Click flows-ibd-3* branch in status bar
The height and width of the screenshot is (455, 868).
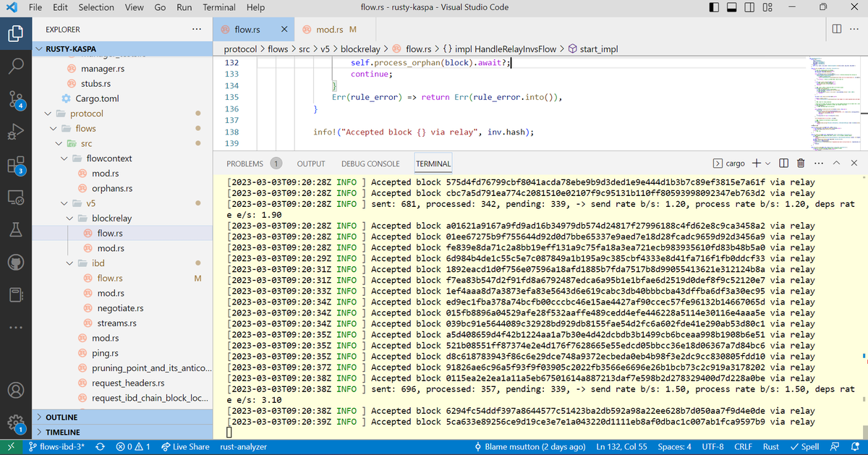56,446
